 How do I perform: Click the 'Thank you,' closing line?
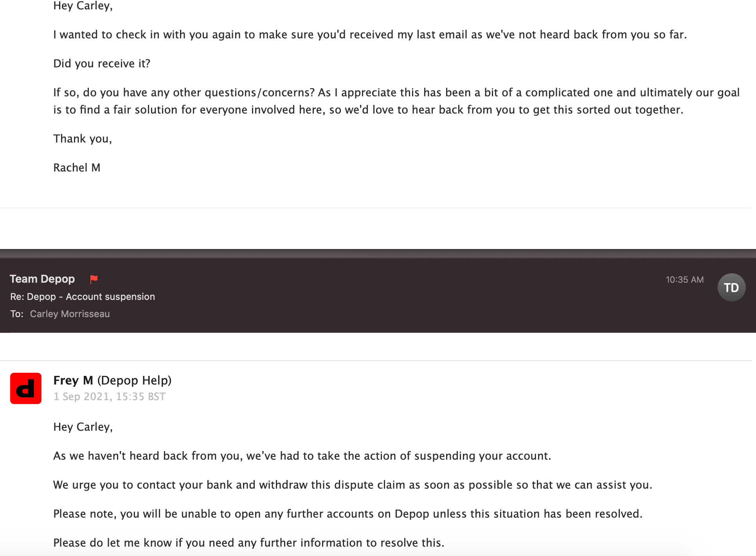tap(83, 139)
